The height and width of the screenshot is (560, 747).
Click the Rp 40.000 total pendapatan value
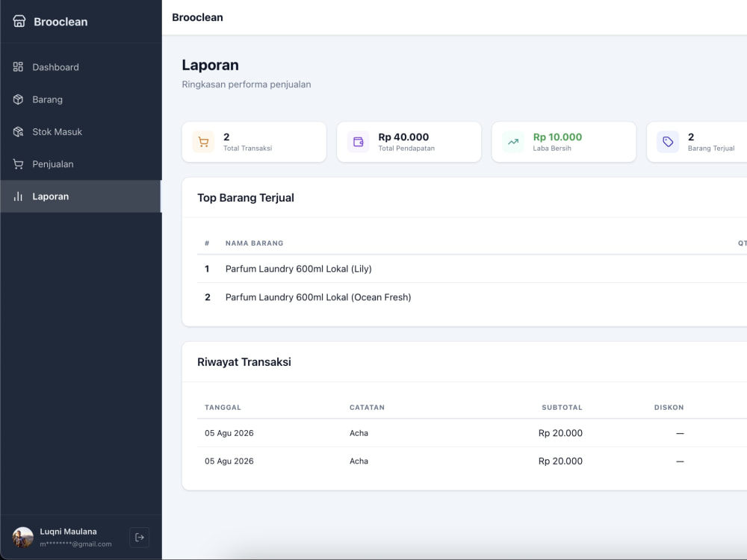coord(403,137)
